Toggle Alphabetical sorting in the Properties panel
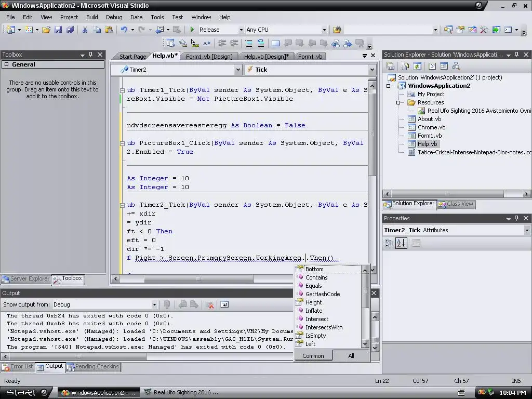Screen dimensions: 532x399 (401, 243)
